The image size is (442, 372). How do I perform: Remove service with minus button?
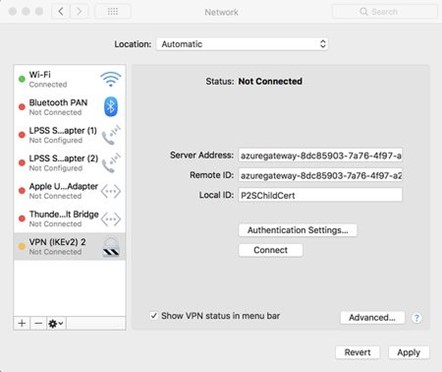38,323
